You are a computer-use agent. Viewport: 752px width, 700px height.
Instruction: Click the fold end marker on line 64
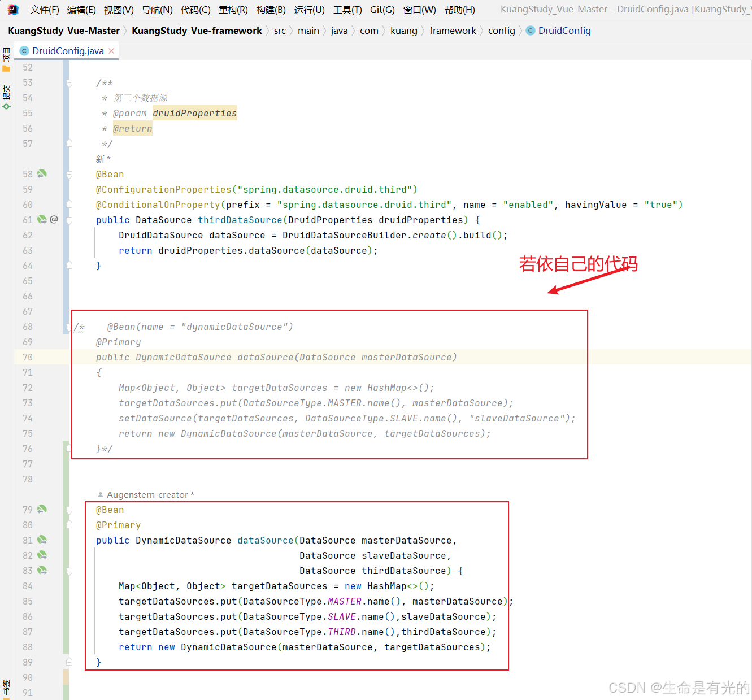[x=69, y=266]
